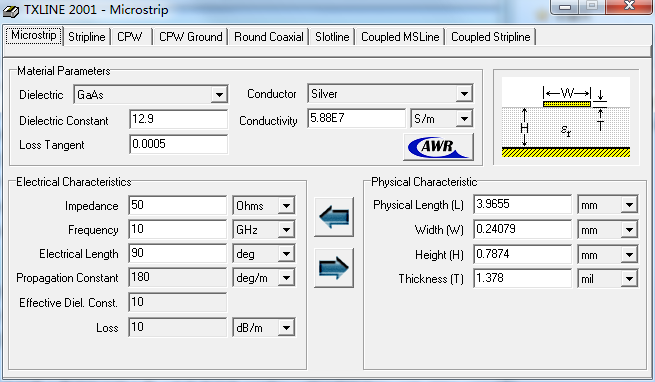This screenshot has height=382, width=655.
Task: Switch to the CPW Ground tab
Action: [x=190, y=37]
